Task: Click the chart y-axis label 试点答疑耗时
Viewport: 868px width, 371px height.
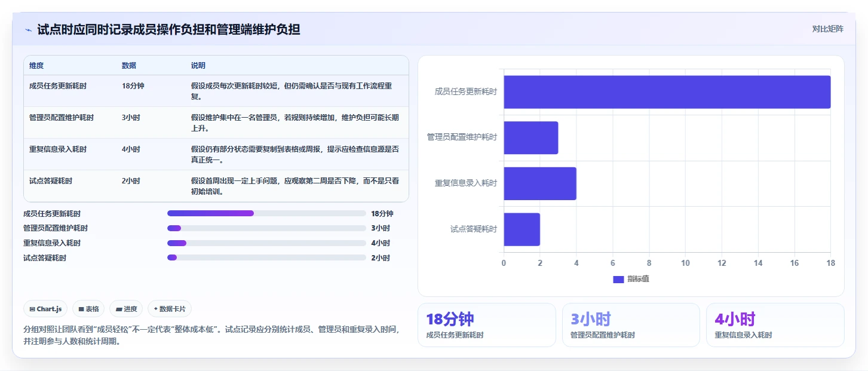Action: pyautogui.click(x=474, y=229)
